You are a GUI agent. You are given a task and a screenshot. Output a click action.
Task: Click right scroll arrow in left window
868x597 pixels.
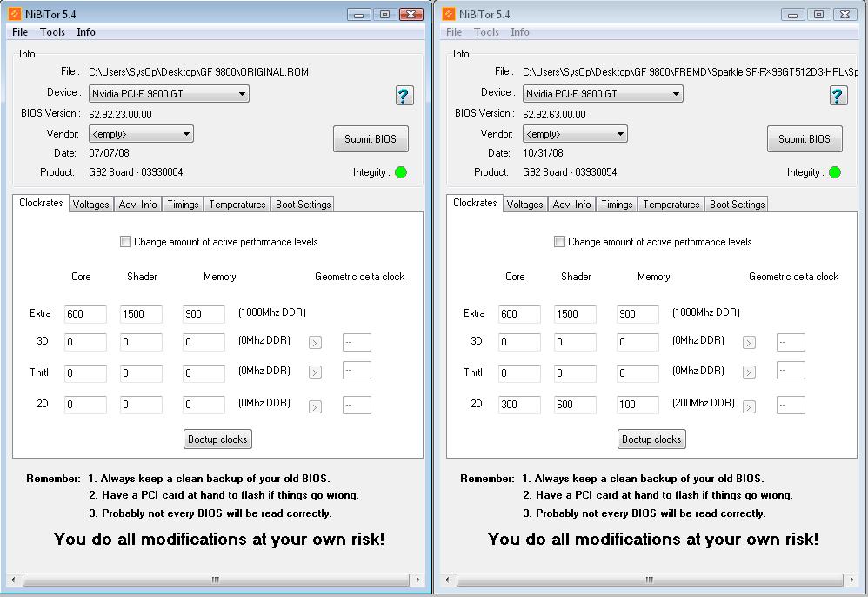pyautogui.click(x=417, y=580)
